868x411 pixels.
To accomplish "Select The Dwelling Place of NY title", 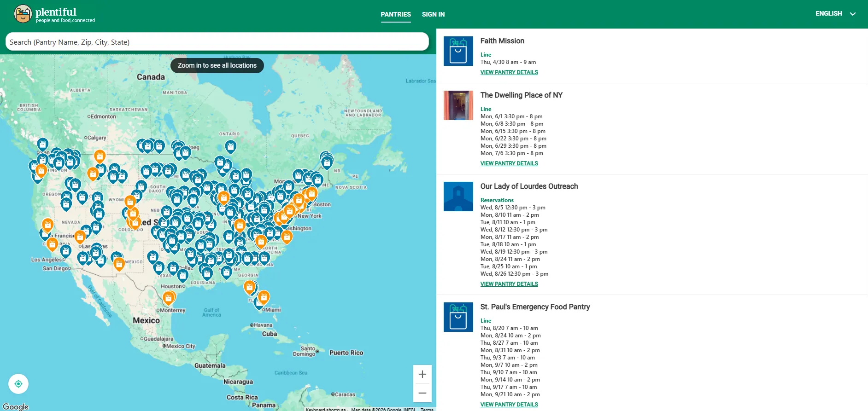I will coord(522,95).
